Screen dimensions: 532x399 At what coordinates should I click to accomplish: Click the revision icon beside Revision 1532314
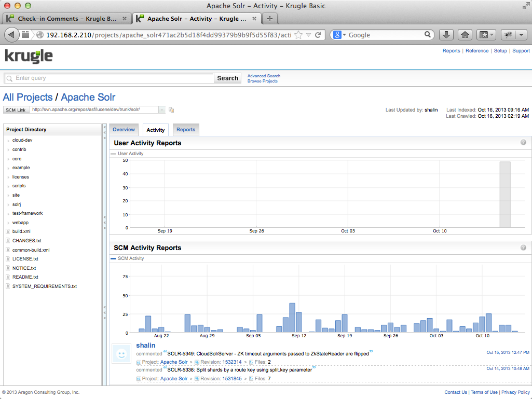[197, 362]
